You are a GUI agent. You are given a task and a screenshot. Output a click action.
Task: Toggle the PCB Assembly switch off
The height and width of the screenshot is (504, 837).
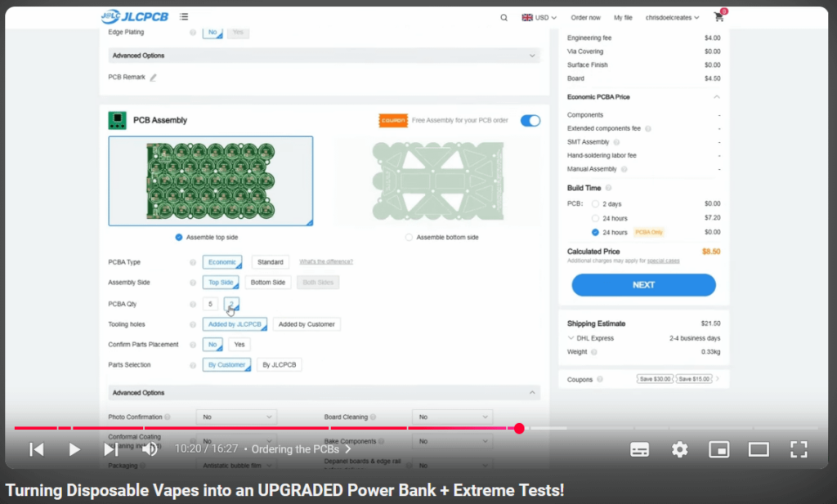tap(530, 121)
